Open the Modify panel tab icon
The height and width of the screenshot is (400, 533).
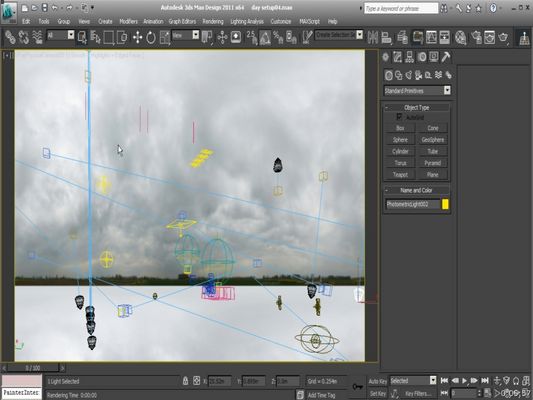point(397,57)
